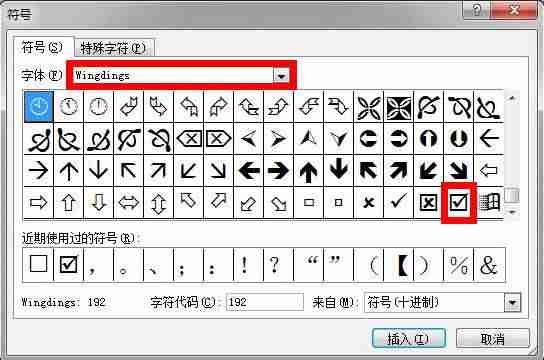Open the 来自 (from) encoding dropdown arrow
544x360 pixels.
512,302
